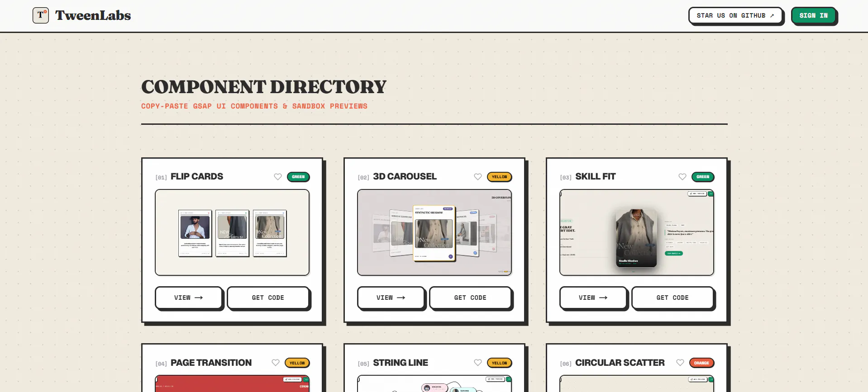The width and height of the screenshot is (868, 392).
Task: Heart the String Line component
Action: click(478, 363)
